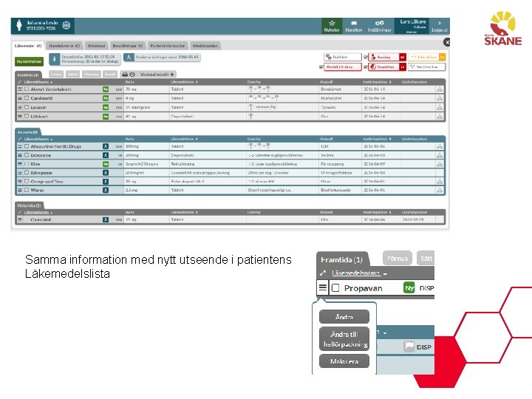Switch to Patientinformation tab
The height and width of the screenshot is (399, 532).
point(168,46)
